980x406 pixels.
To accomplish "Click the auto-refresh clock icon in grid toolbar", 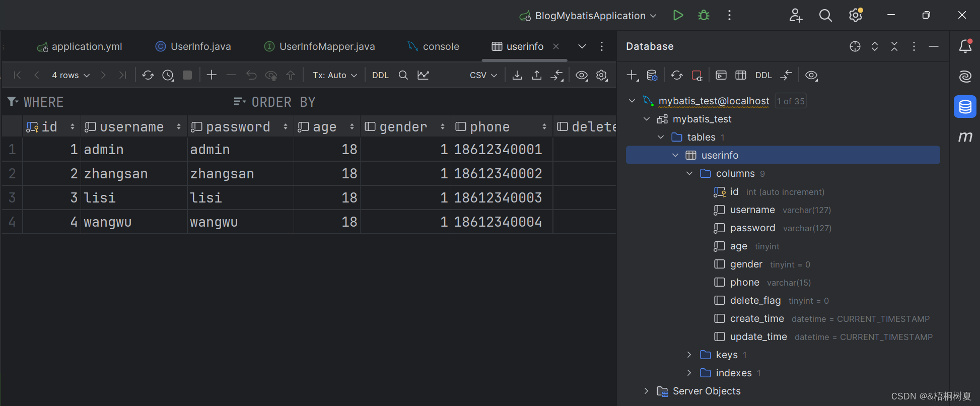I will click(168, 75).
